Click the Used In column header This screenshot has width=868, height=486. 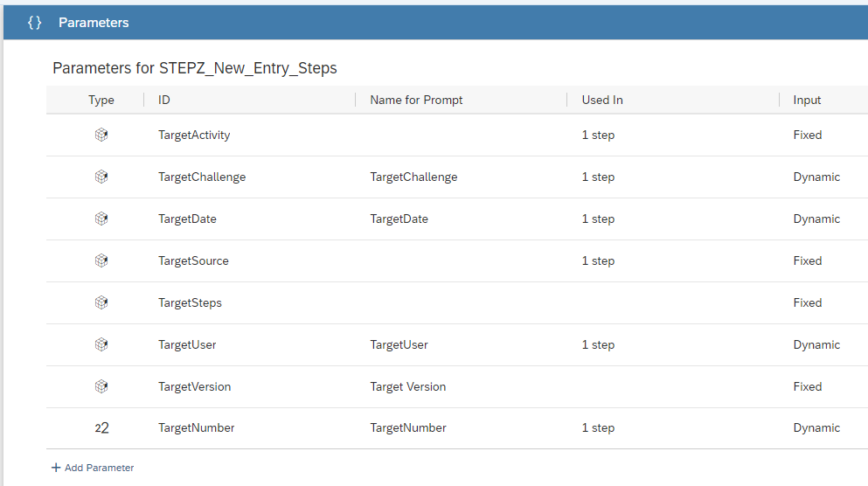pos(602,101)
